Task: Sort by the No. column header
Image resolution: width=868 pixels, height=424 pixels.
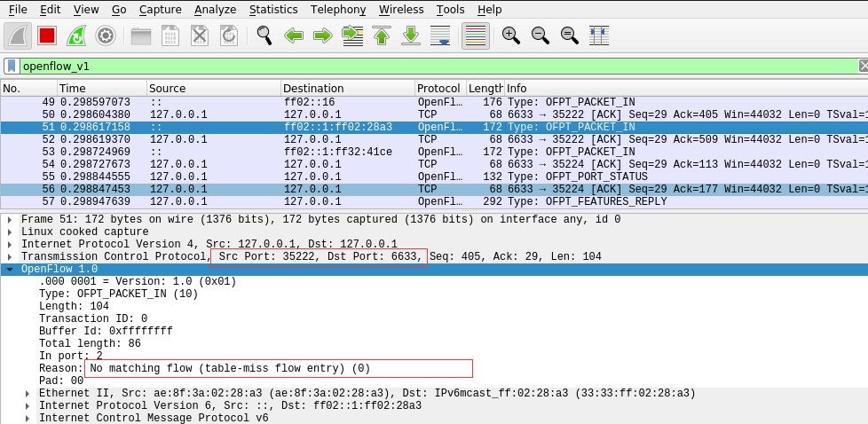Action: click(28, 89)
